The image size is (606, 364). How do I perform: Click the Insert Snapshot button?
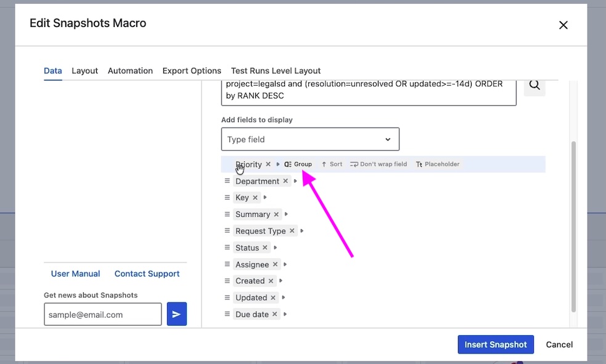pos(496,344)
